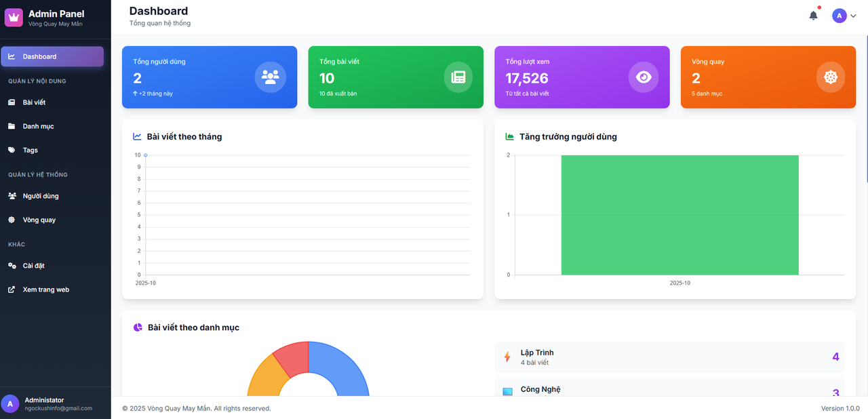Click the 4 bài viết text under Lập Trình
The height and width of the screenshot is (419, 868).
tap(534, 363)
